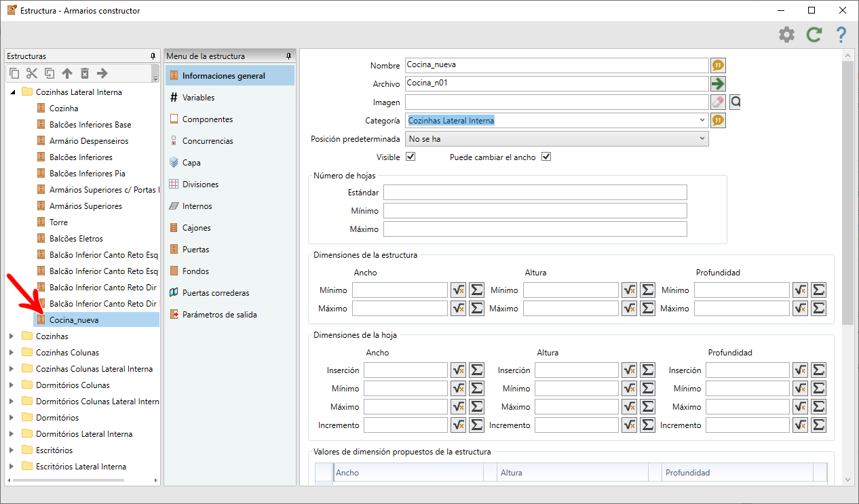Collapse Cozinhas Lateral Interna folder
The height and width of the screenshot is (504, 859).
[x=12, y=92]
